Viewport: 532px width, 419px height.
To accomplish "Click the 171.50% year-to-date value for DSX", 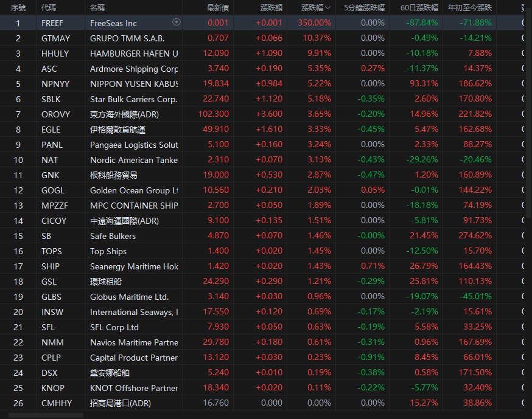I will pos(475,372).
